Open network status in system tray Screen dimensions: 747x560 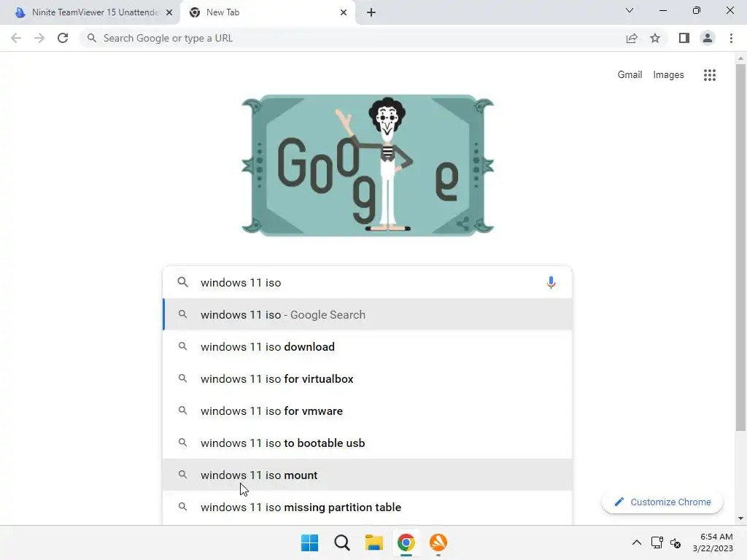point(657,542)
